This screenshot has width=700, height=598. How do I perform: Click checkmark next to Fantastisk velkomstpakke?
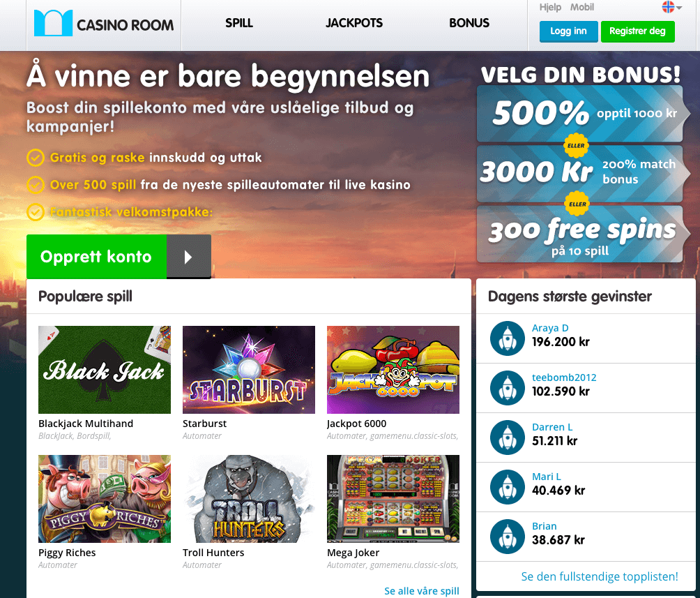point(36,212)
